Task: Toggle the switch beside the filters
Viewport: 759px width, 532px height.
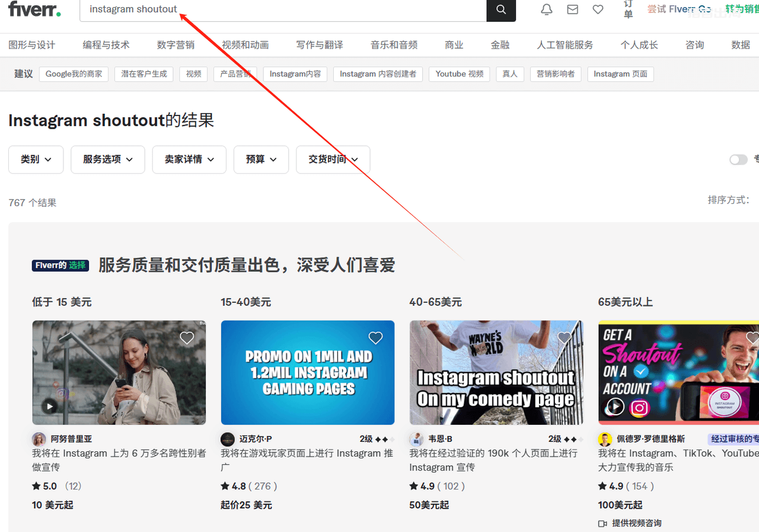Action: pos(738,159)
